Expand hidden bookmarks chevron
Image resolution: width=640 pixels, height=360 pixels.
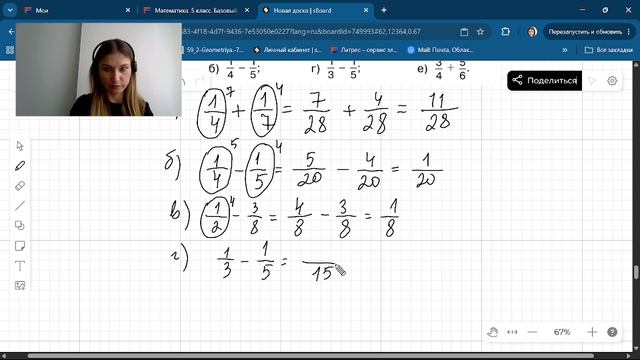coord(565,50)
